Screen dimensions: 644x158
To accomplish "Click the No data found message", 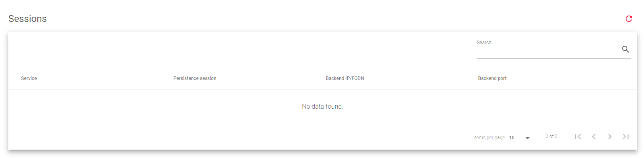I will tap(322, 106).
